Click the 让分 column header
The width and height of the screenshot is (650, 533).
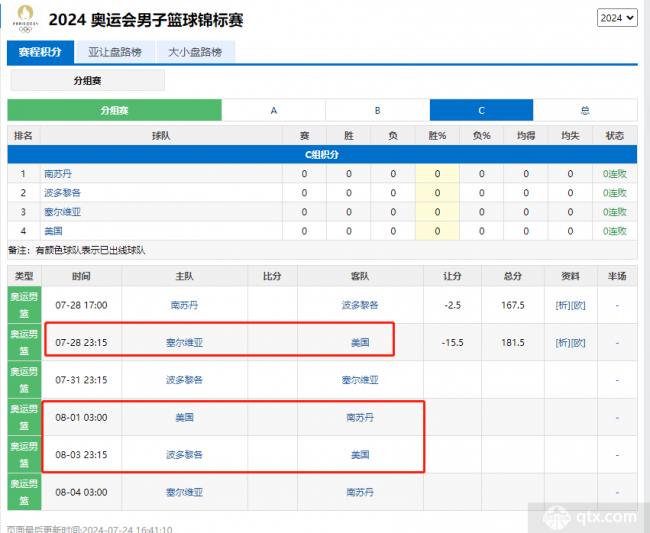452,276
